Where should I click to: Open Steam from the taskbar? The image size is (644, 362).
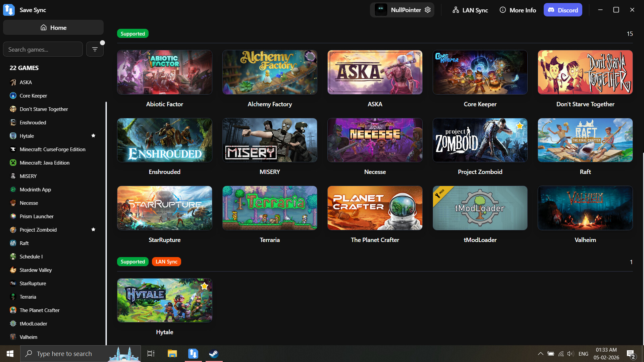(x=214, y=354)
